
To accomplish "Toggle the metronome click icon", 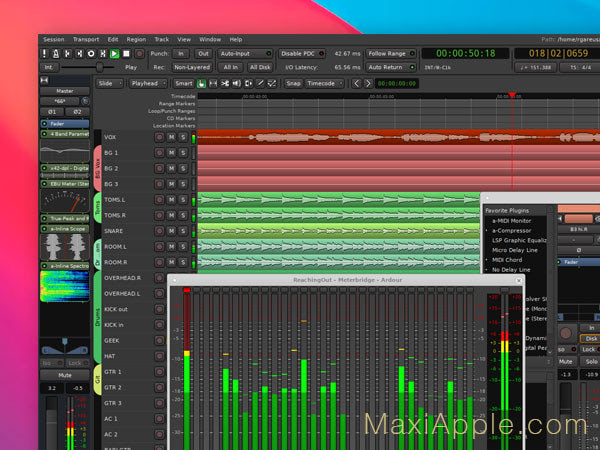I will (x=56, y=54).
